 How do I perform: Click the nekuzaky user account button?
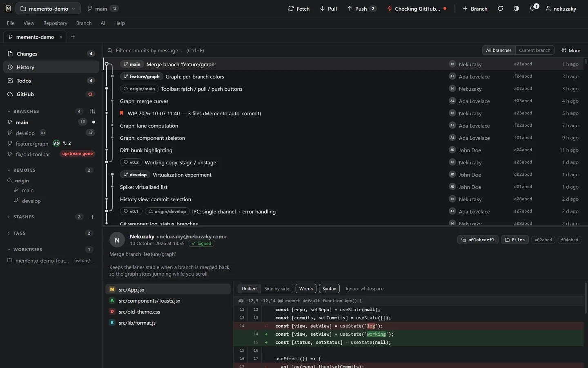coord(561,8)
